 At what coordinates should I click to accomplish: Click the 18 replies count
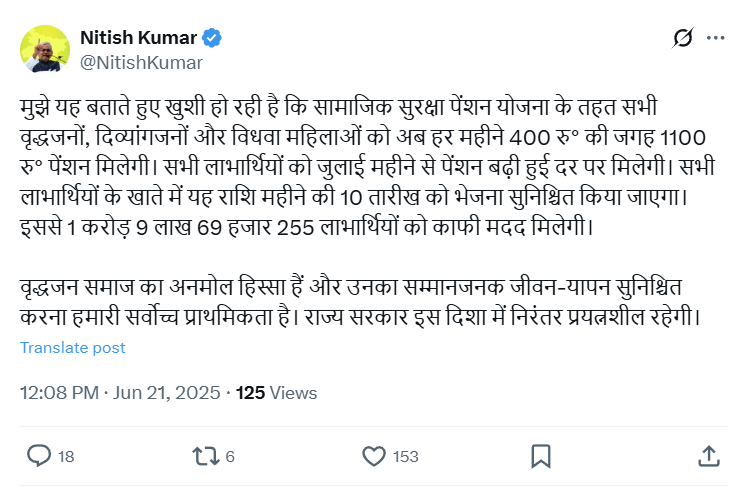tap(66, 457)
